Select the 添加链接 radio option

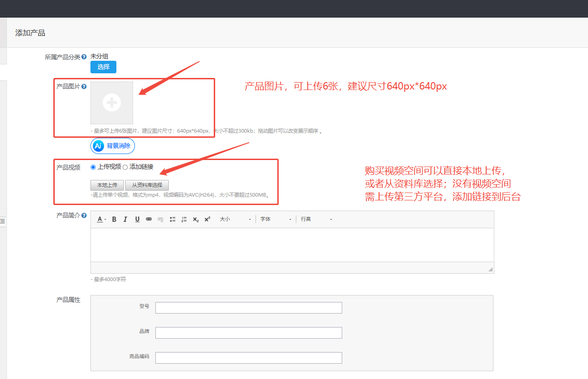(125, 167)
